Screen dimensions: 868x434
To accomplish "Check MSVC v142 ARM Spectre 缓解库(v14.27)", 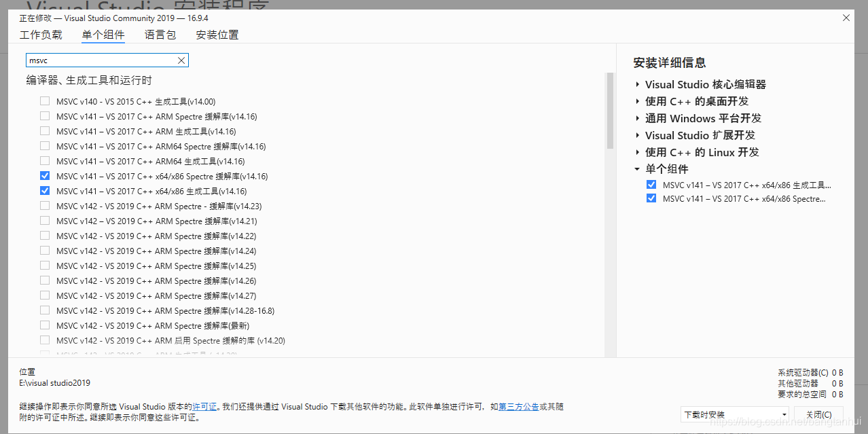I will click(x=45, y=295).
